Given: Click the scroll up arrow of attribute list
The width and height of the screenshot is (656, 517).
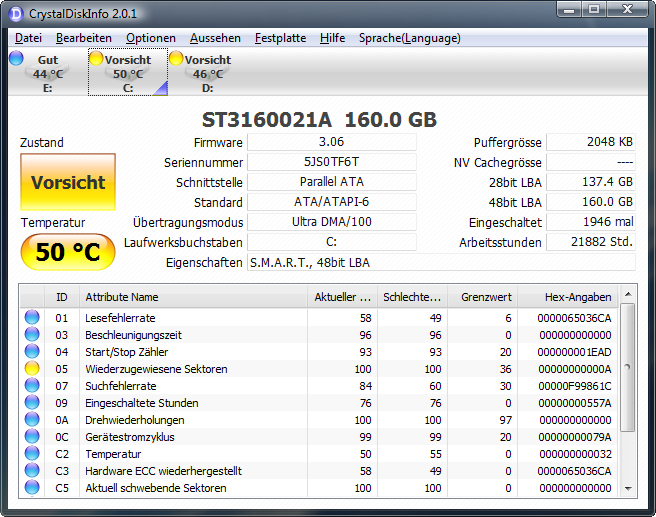Looking at the screenshot, I should click(x=628, y=294).
